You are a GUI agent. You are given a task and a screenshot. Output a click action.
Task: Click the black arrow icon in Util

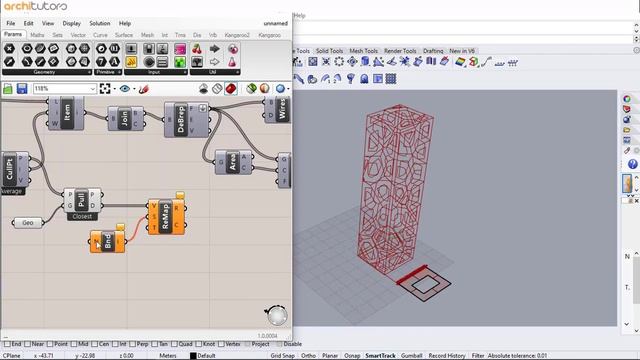pos(215,49)
